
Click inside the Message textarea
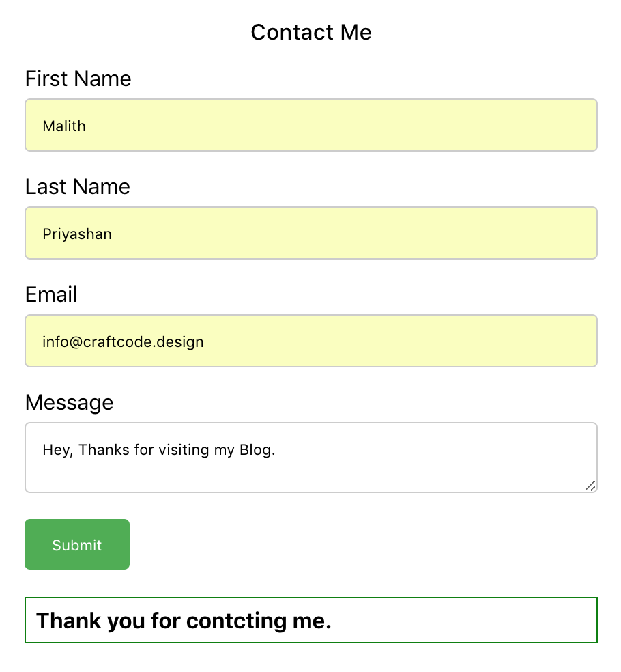pos(311,458)
